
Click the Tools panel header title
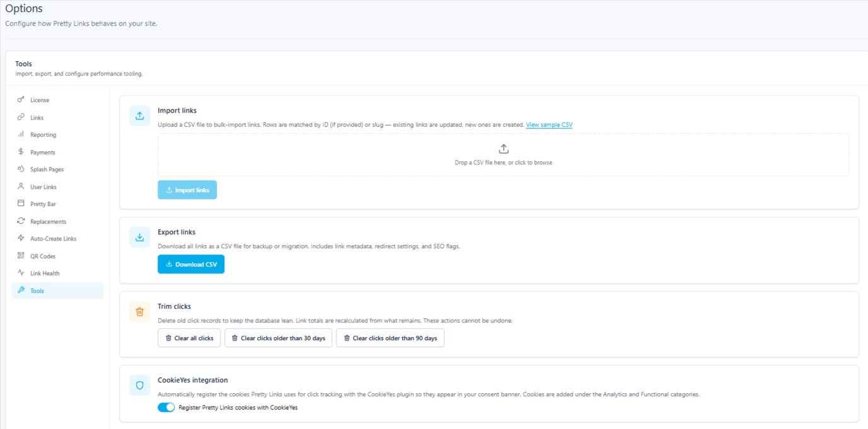point(24,64)
